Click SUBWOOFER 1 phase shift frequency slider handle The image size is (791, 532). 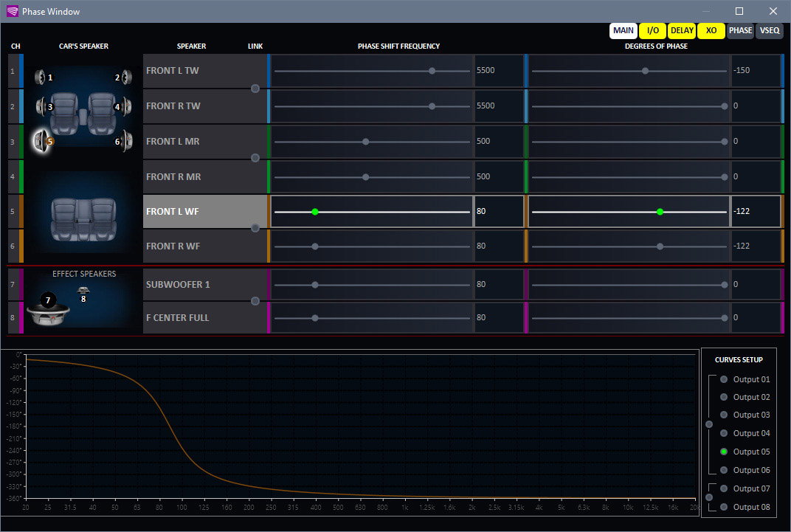click(x=315, y=285)
